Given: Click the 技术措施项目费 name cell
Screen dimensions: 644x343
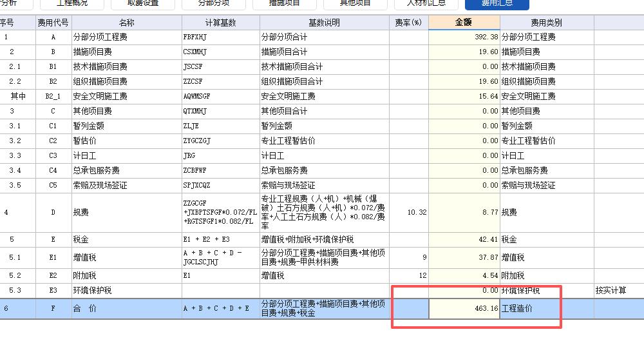Looking at the screenshot, I should (126, 66).
